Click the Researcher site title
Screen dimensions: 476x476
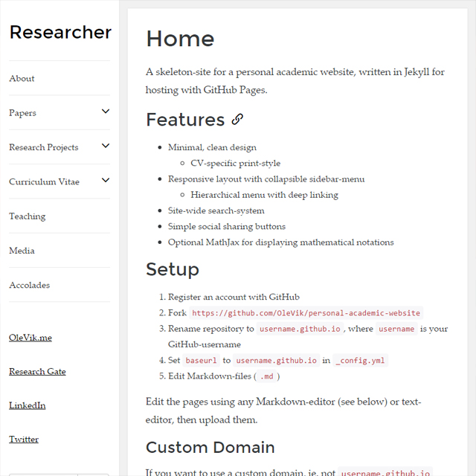[x=60, y=32]
